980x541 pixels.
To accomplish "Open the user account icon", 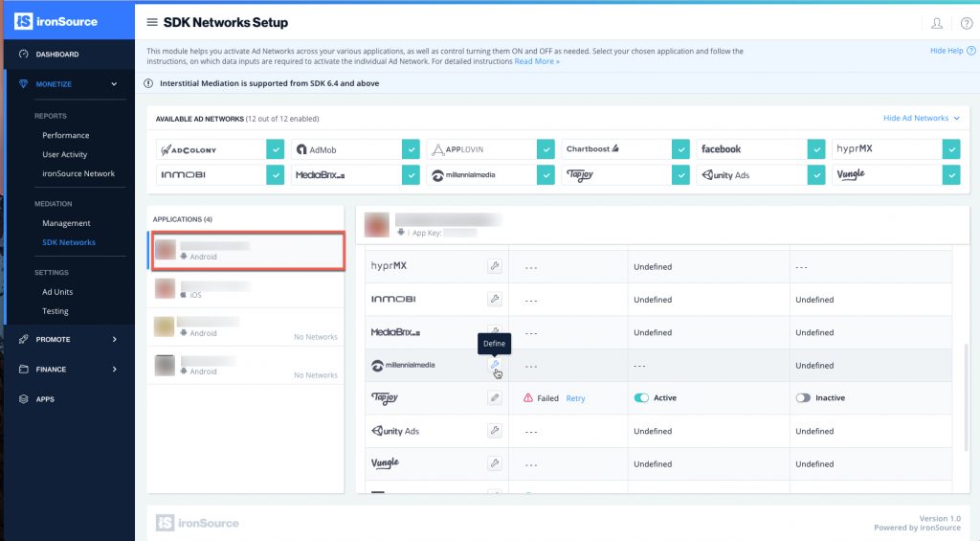I will click(936, 23).
